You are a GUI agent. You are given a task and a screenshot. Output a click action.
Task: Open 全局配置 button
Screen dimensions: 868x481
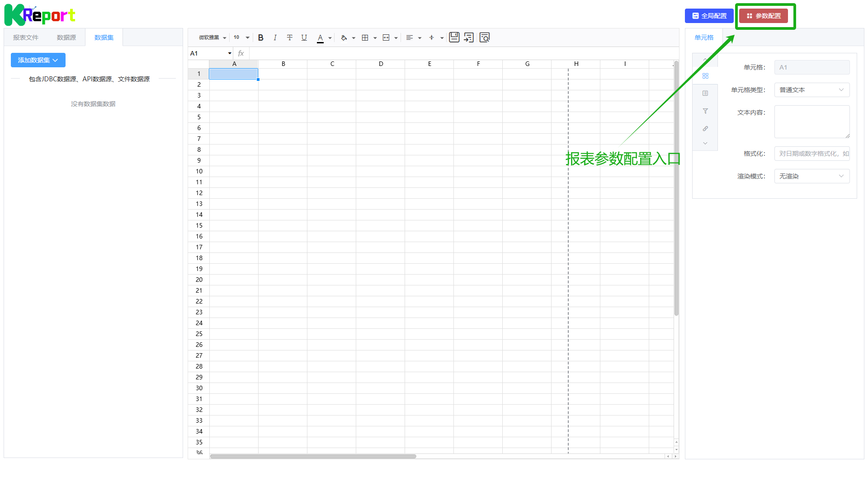pyautogui.click(x=709, y=16)
